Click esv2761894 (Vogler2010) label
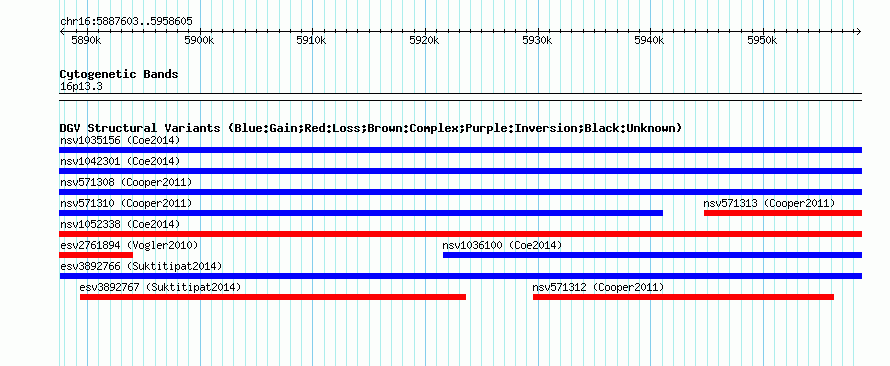Image resolution: width=890 pixels, height=366 pixels. [x=129, y=245]
